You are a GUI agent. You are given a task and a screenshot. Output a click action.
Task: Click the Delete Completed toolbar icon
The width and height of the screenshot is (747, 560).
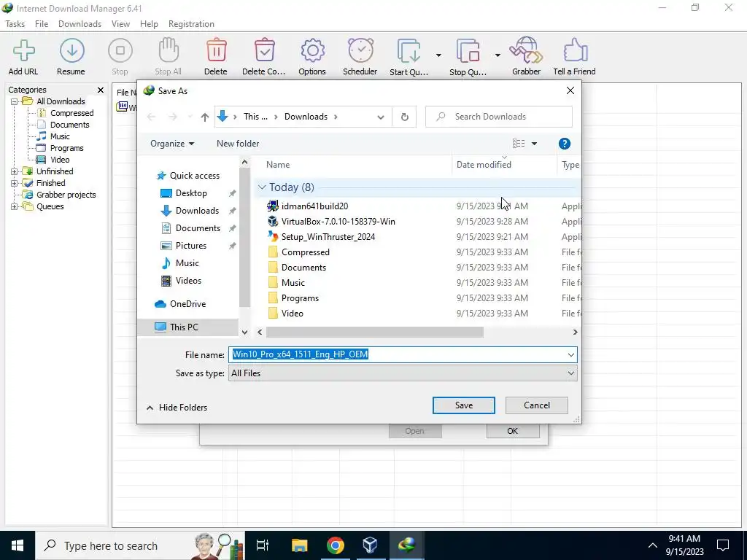pos(264,51)
